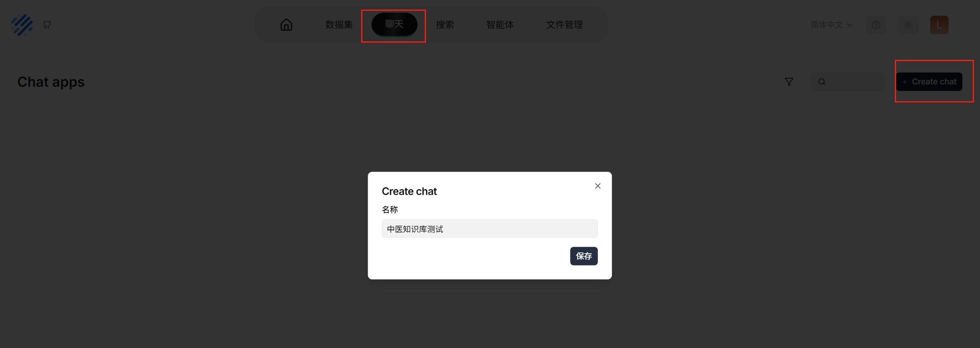Image resolution: width=980 pixels, height=348 pixels.
Task: Expand the 简体中文 language dropdown
Action: pos(831,25)
